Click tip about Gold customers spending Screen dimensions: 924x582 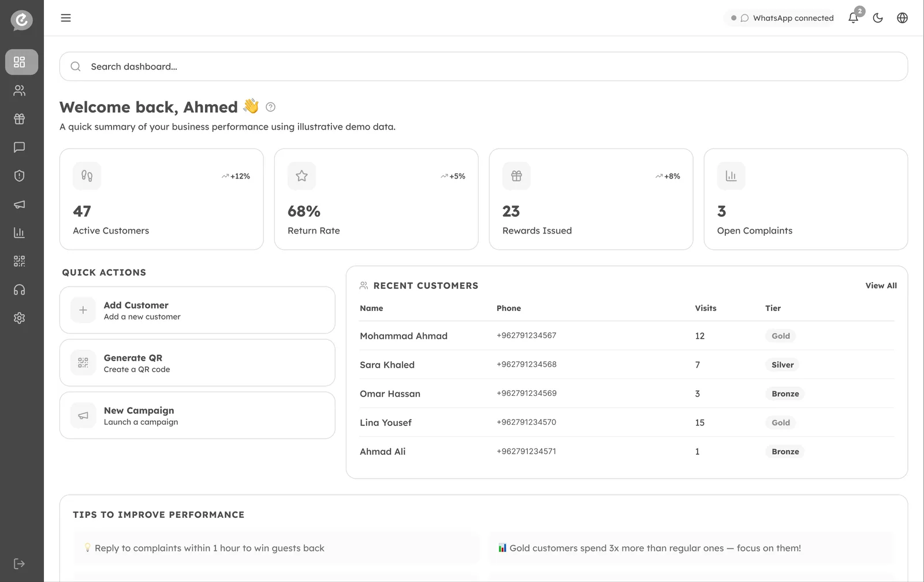pos(691,548)
